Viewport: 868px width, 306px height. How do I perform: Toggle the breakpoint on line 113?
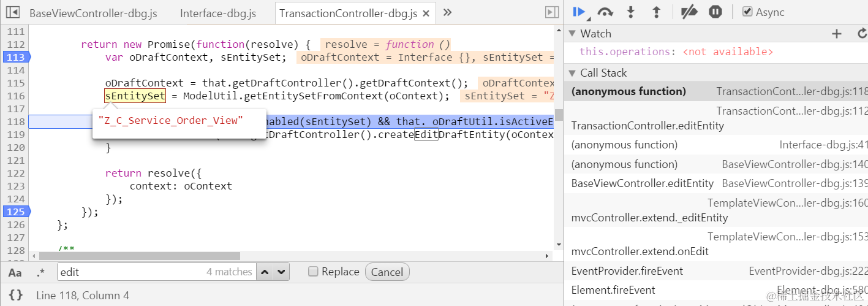point(15,57)
